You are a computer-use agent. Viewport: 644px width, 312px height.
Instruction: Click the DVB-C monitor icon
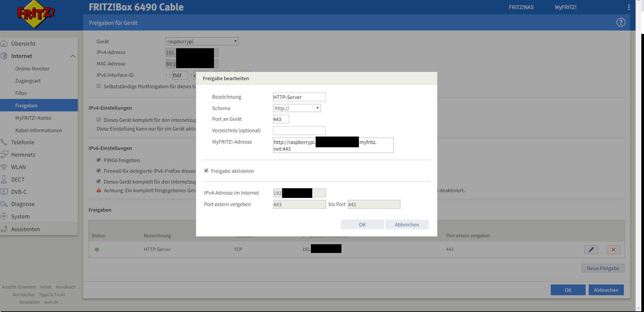pos(4,192)
